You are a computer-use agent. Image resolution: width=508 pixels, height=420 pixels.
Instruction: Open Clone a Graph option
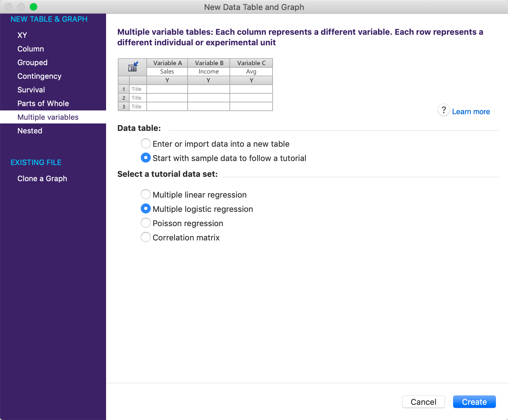(42, 178)
